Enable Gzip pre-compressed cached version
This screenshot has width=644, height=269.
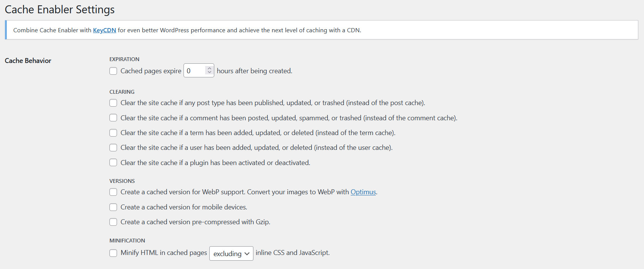point(113,222)
